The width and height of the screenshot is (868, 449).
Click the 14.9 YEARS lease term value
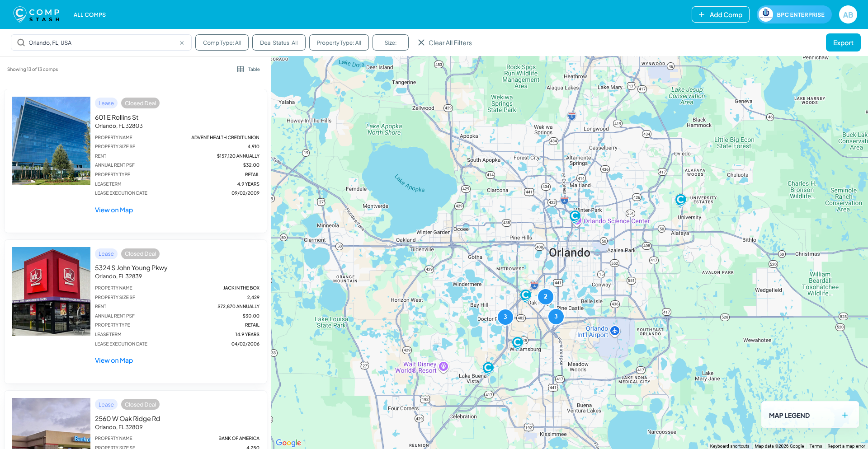coord(247,334)
